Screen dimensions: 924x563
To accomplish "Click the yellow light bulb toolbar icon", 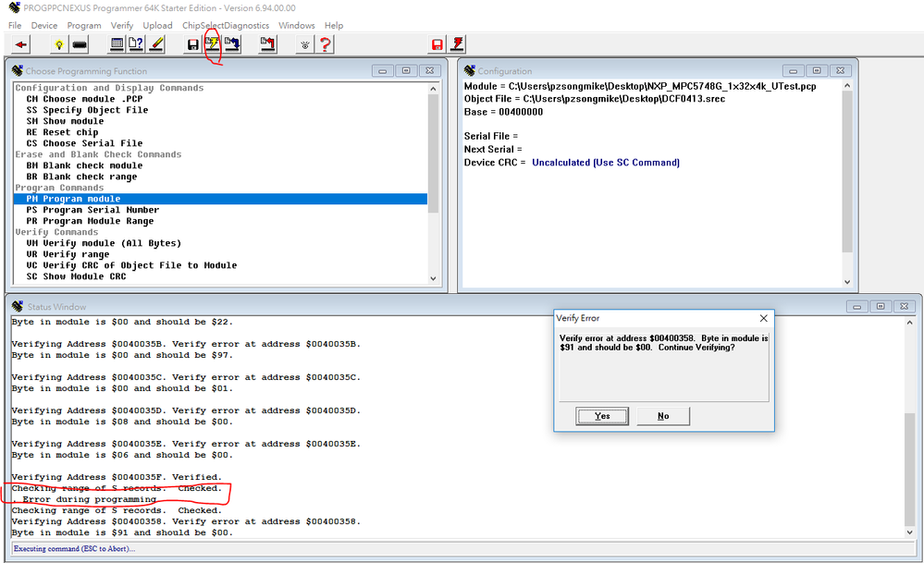I will [x=58, y=44].
